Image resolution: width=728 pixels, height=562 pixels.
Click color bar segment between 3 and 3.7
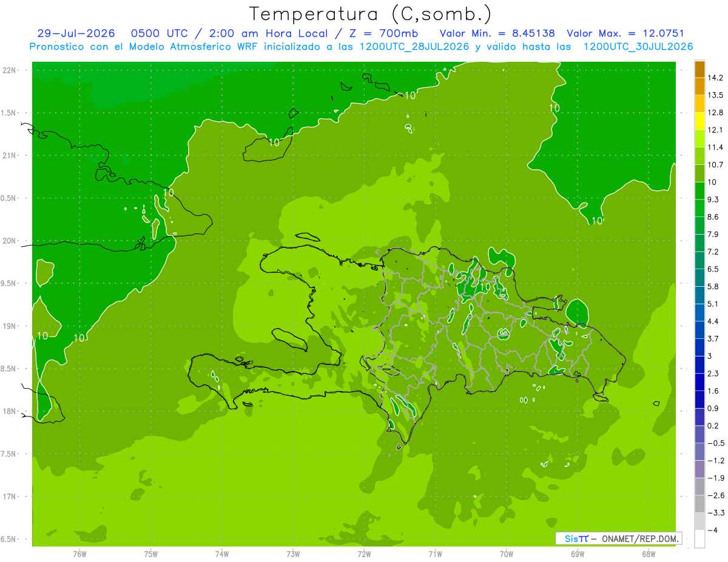tap(699, 347)
